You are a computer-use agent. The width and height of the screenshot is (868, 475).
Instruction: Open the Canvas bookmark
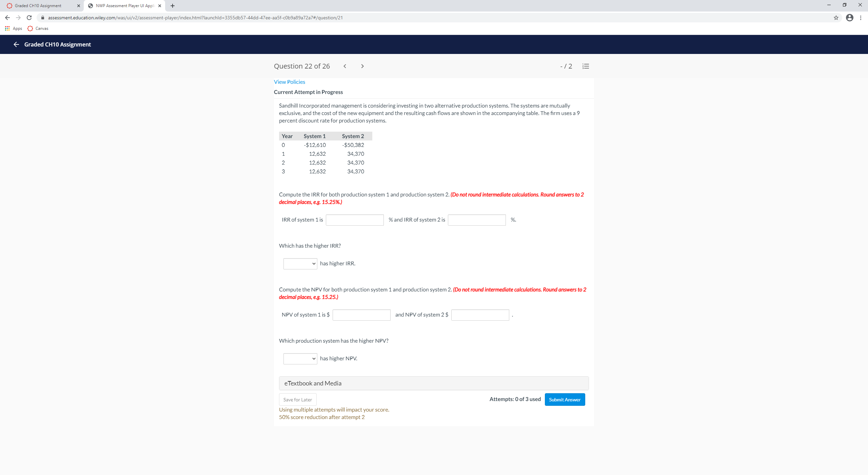pyautogui.click(x=38, y=28)
